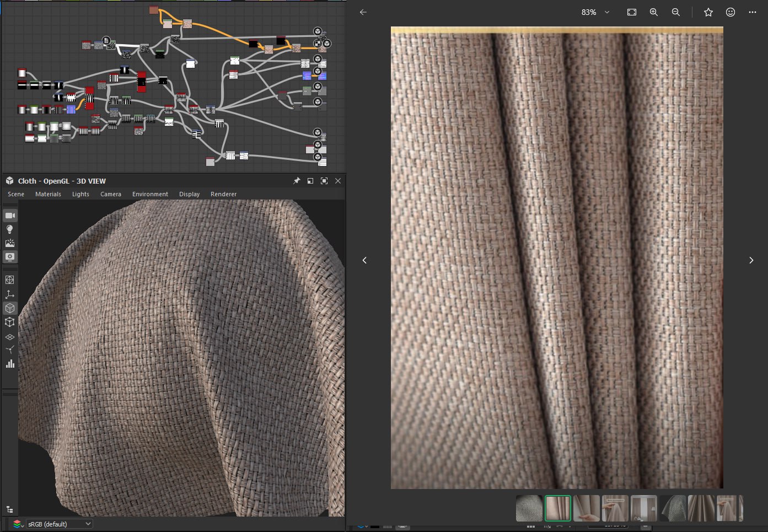Click the wireframe grid icon in 3D toolbar

click(x=10, y=280)
